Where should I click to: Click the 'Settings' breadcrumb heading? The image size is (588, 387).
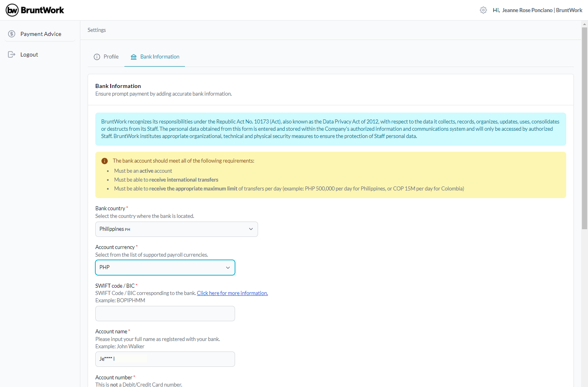point(97,30)
